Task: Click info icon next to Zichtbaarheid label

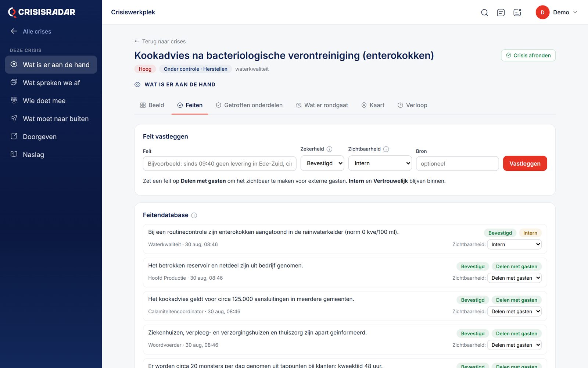Action: pos(386,149)
